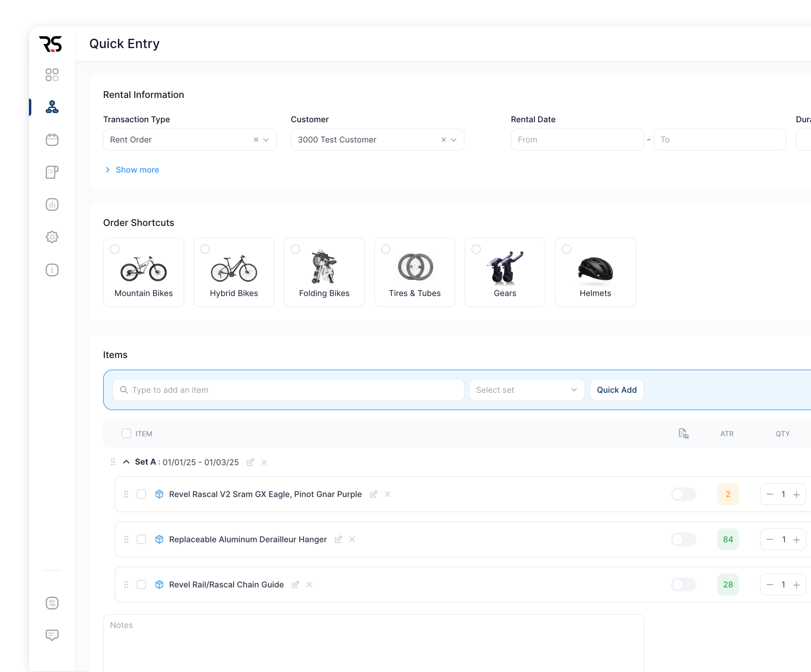Image resolution: width=811 pixels, height=672 pixels.
Task: Click drag handle of Revel Rascal V2 row
Action: (x=126, y=494)
